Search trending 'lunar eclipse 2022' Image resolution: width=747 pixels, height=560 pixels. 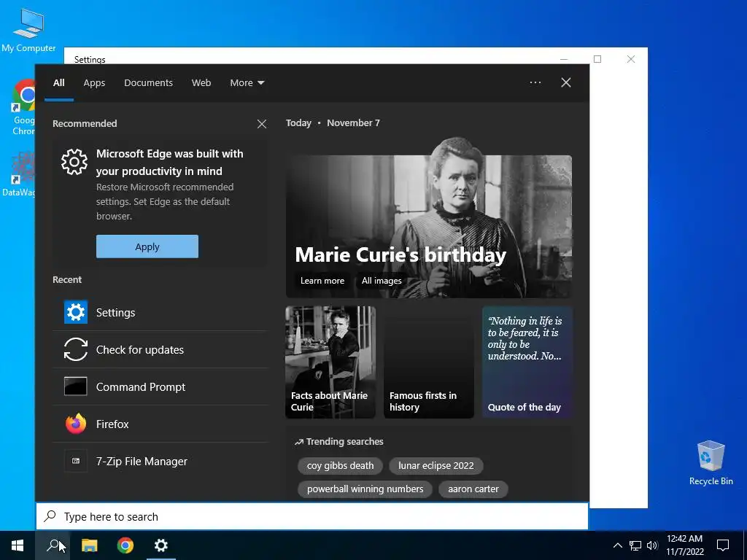click(436, 466)
